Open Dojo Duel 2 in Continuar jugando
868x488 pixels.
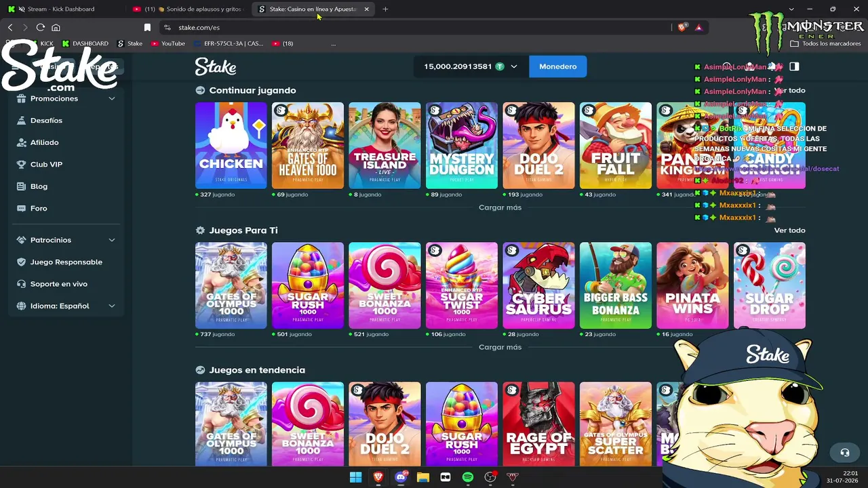point(538,146)
